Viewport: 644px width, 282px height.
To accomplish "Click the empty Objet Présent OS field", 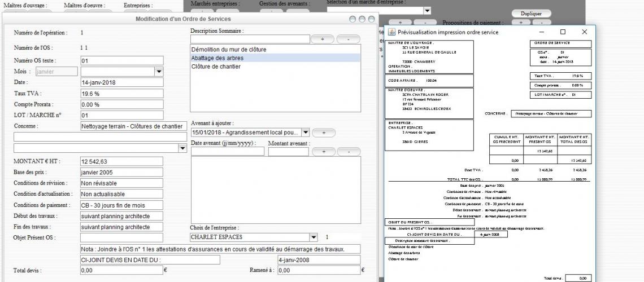I will (x=121, y=238).
